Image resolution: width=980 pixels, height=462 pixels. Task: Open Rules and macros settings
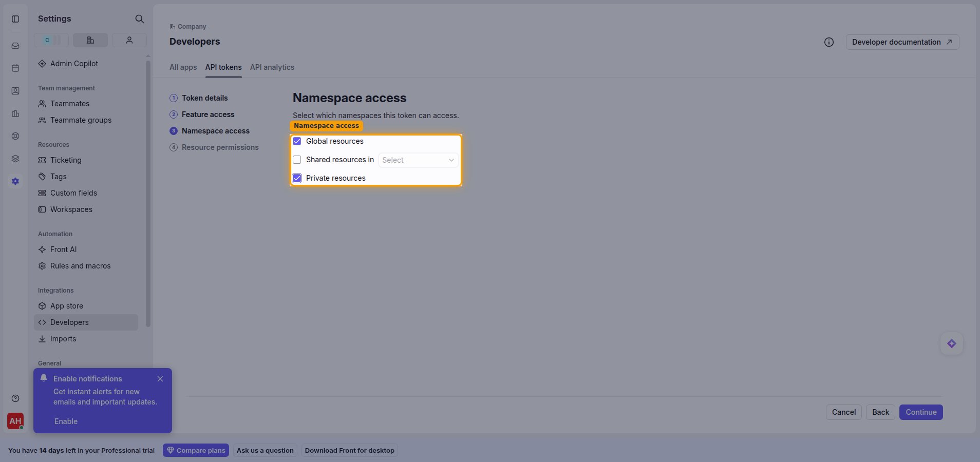(x=86, y=266)
